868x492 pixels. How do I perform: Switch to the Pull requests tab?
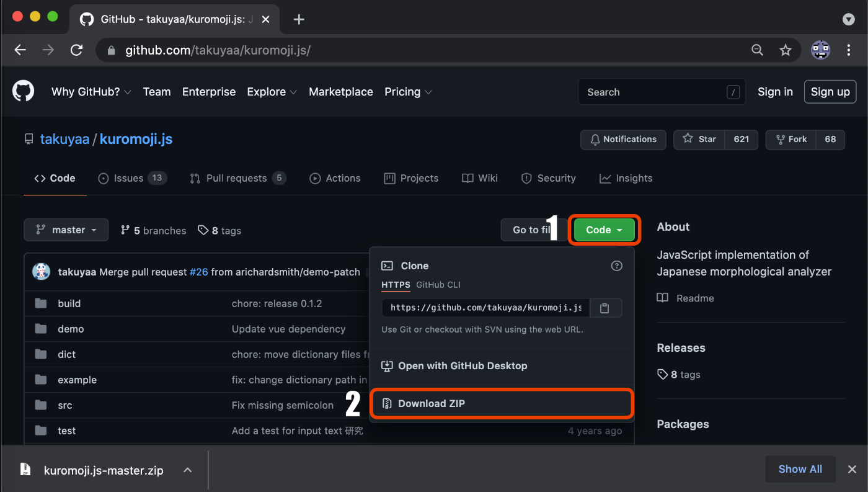click(x=237, y=178)
